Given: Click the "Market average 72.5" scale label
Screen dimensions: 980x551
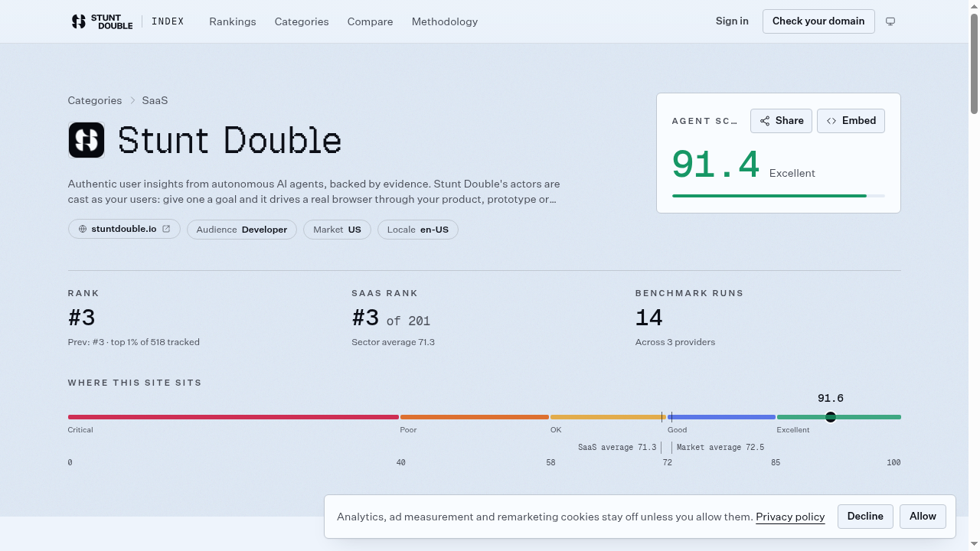Looking at the screenshot, I should tap(720, 448).
